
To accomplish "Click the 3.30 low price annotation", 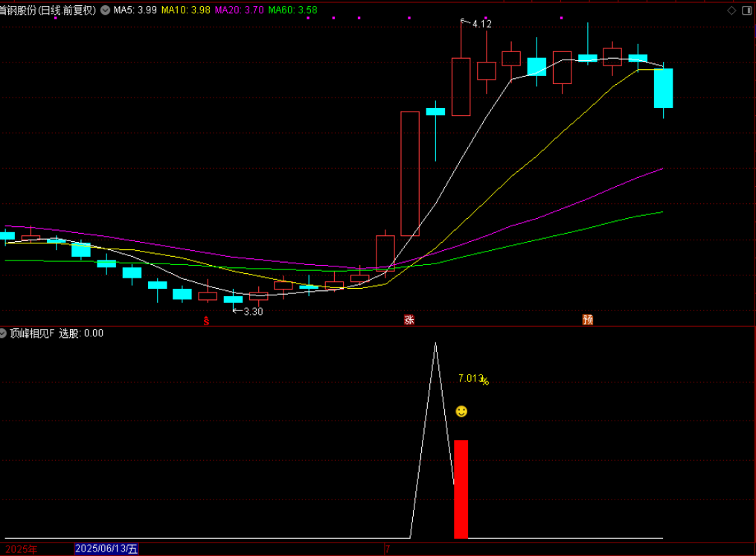I will click(x=253, y=311).
